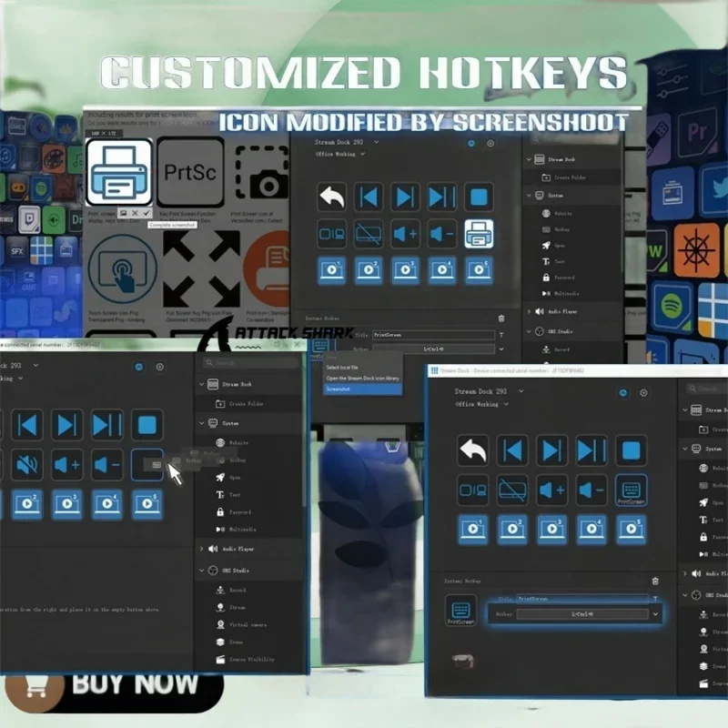Click scene 1 key in top window
728x728 pixels.
[x=331, y=269]
